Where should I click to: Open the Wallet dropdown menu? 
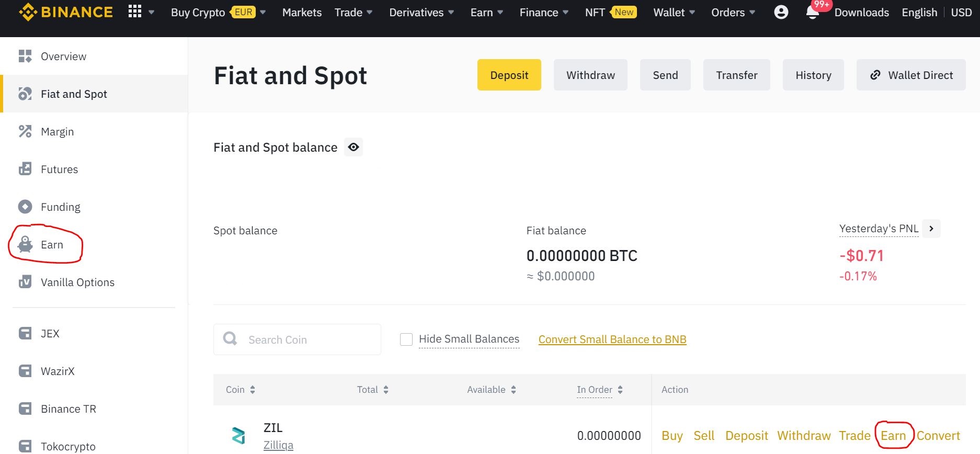click(x=674, y=12)
